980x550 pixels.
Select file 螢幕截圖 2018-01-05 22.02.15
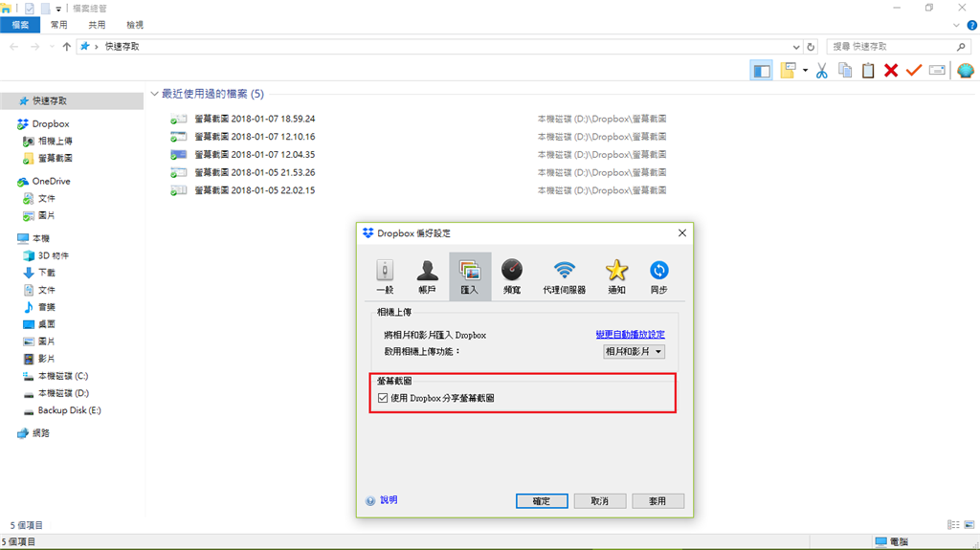tap(255, 190)
